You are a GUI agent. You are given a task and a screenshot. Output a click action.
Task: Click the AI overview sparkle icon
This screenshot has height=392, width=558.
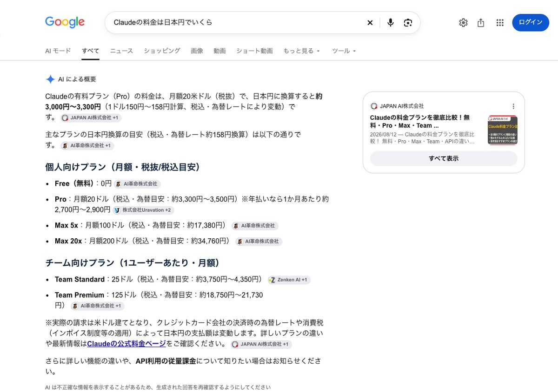(50, 79)
